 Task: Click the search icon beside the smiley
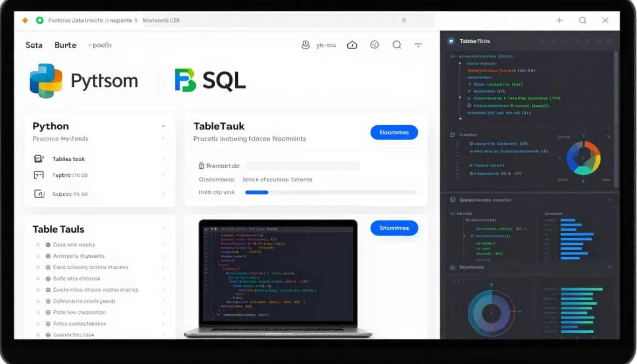point(397,45)
